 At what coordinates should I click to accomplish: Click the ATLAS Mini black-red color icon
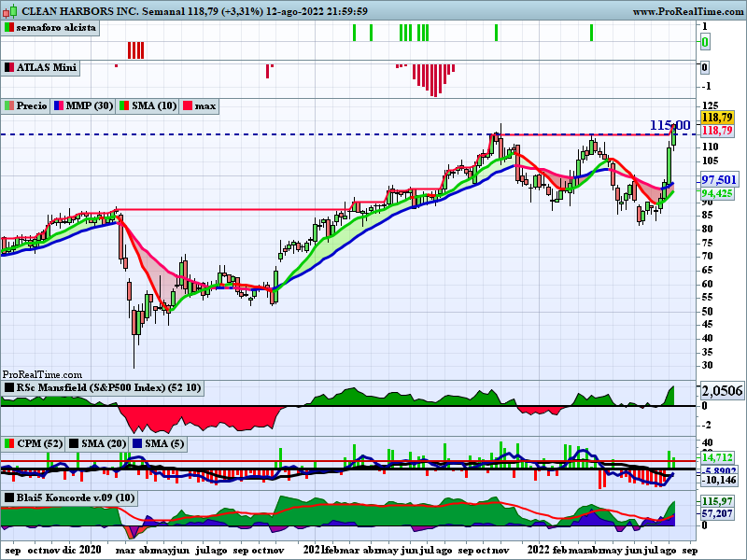[x=9, y=67]
